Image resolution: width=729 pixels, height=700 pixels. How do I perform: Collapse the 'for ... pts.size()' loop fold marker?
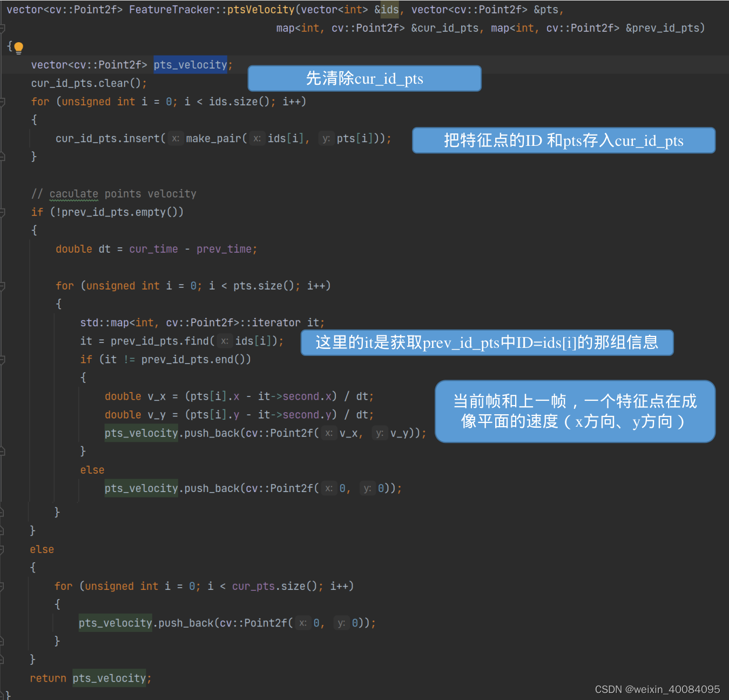click(2, 286)
